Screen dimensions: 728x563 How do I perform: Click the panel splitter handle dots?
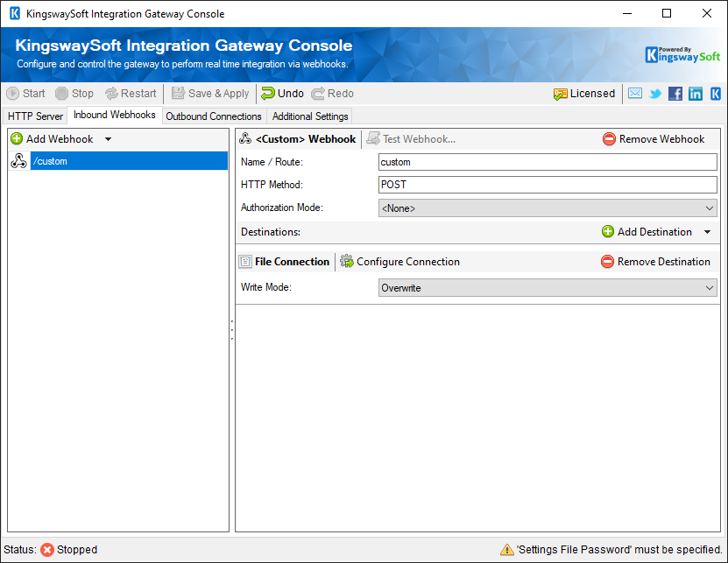click(231, 330)
